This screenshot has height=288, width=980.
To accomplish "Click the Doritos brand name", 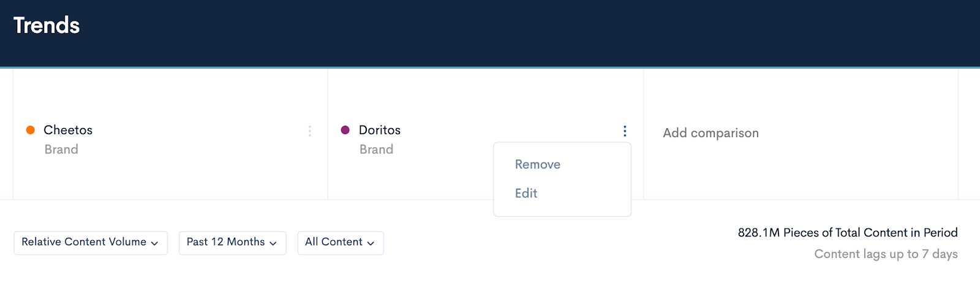I will [x=380, y=130].
